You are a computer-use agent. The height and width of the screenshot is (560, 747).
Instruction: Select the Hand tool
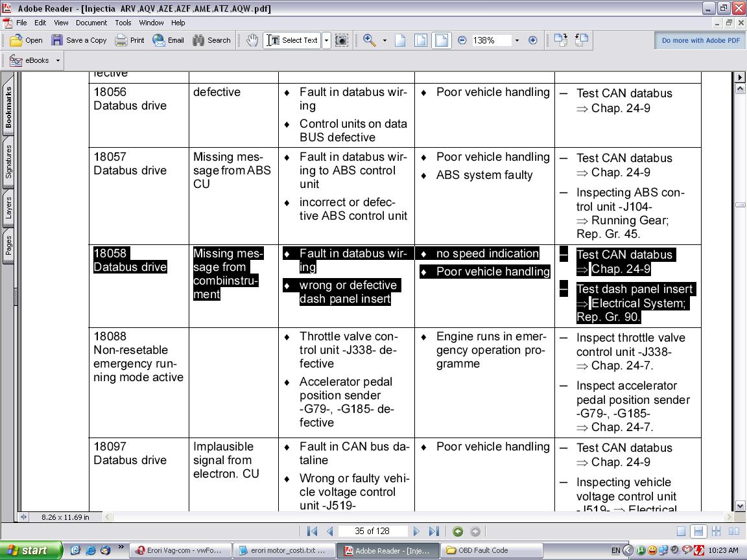tap(252, 40)
